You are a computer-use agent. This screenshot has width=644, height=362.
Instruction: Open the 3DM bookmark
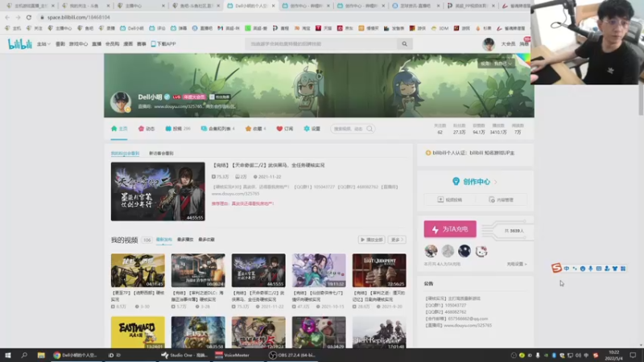pyautogui.click(x=440, y=28)
